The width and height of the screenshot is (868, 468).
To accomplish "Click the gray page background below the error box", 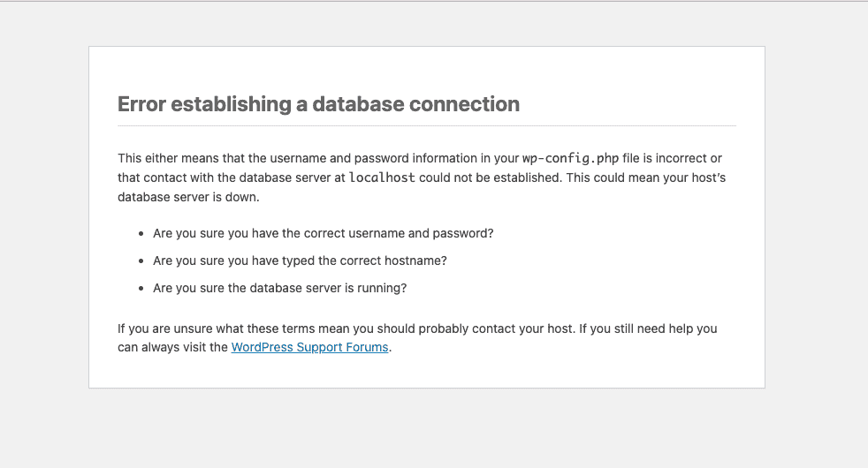I will click(426, 428).
